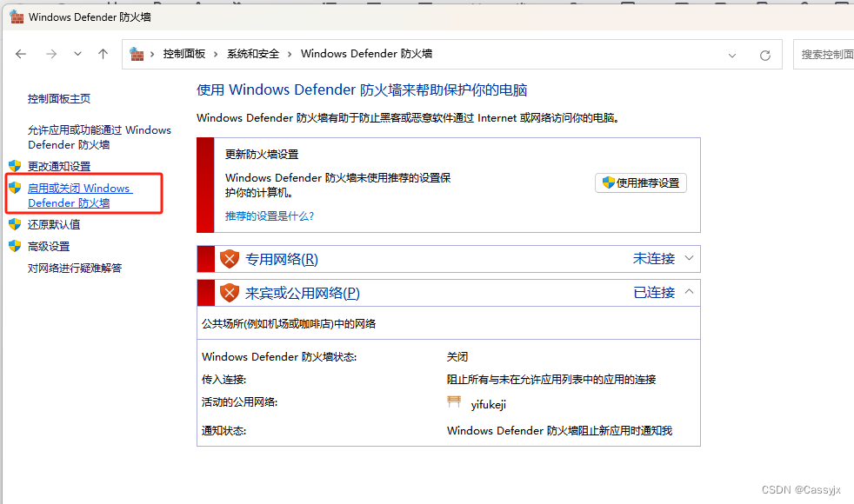Select the yifukeji network name

(489, 404)
